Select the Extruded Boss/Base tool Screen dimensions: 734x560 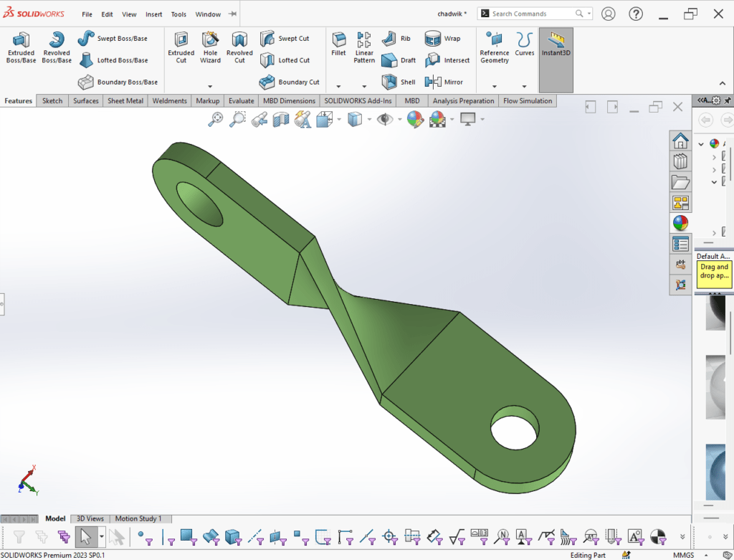(21, 47)
